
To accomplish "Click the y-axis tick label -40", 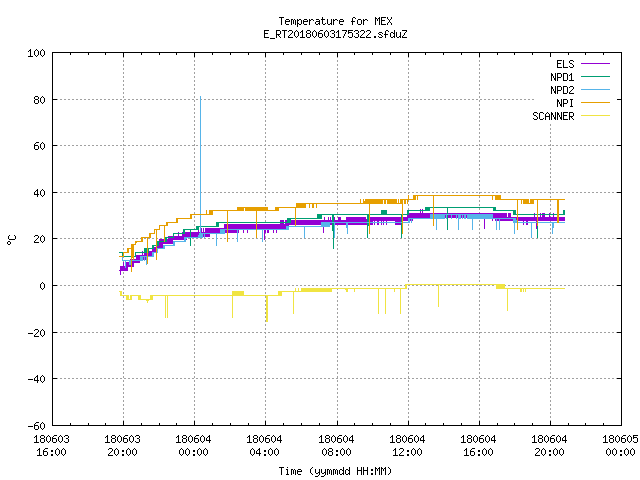I will click(36, 379).
